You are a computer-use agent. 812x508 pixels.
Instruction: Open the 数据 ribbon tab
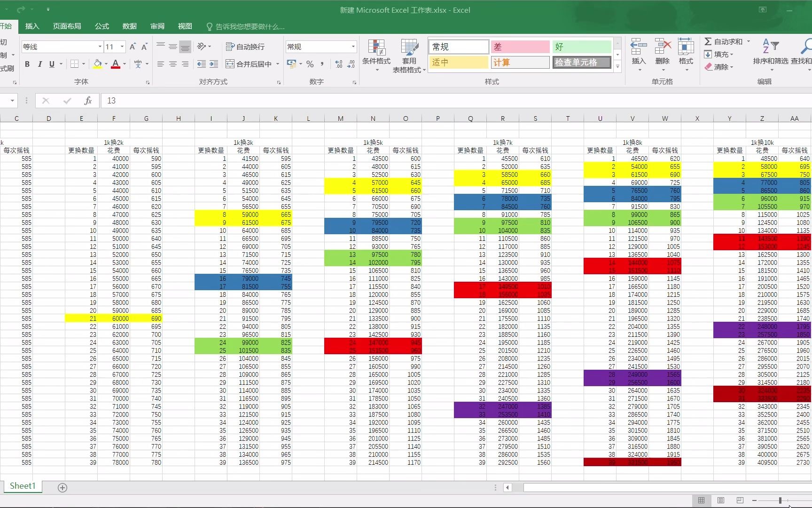click(129, 26)
